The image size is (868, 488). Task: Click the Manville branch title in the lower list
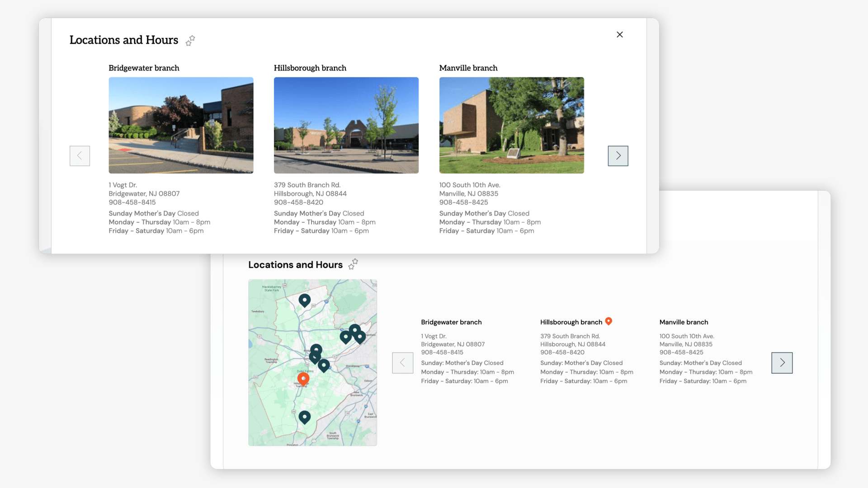click(684, 322)
